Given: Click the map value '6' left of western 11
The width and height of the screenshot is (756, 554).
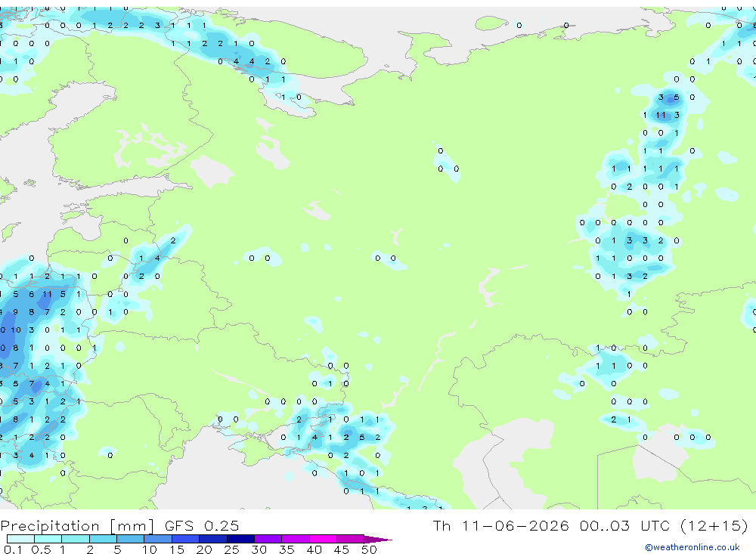Looking at the screenshot, I should tap(31, 294).
